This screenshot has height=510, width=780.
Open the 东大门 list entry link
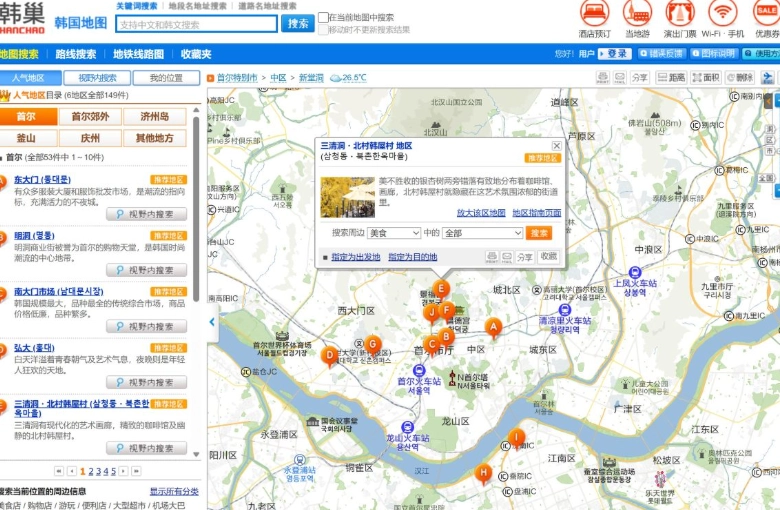(x=42, y=180)
